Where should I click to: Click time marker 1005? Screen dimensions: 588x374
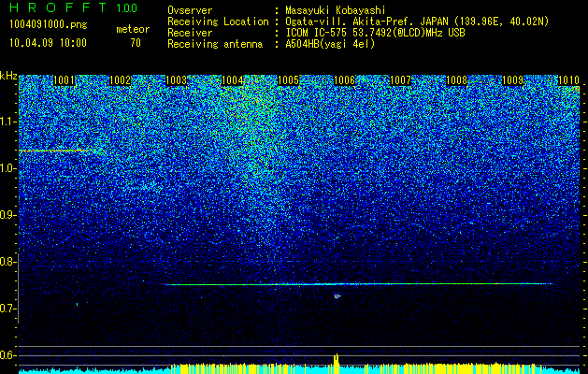(x=288, y=80)
